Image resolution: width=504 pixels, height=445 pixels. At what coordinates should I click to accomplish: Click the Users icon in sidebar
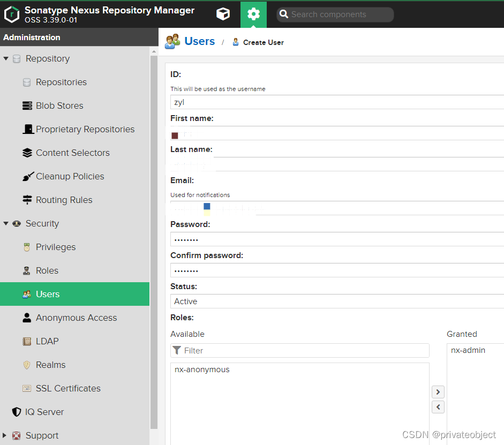click(x=27, y=294)
